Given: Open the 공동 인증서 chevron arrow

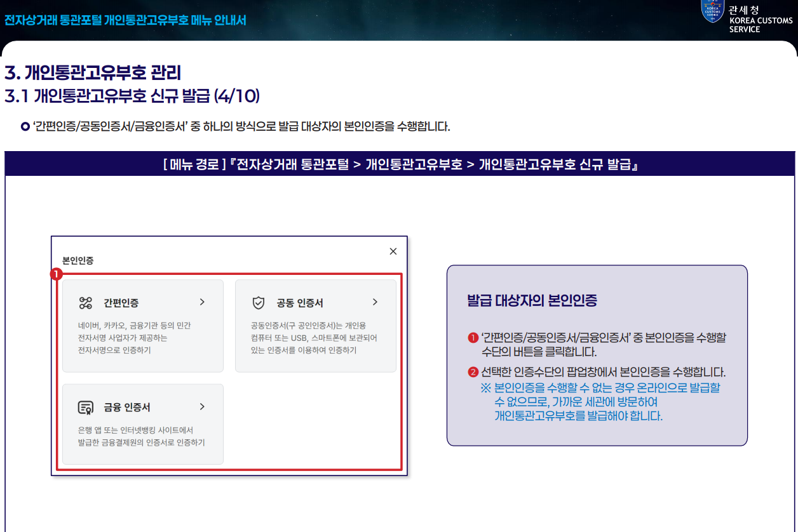Looking at the screenshot, I should click(x=375, y=302).
